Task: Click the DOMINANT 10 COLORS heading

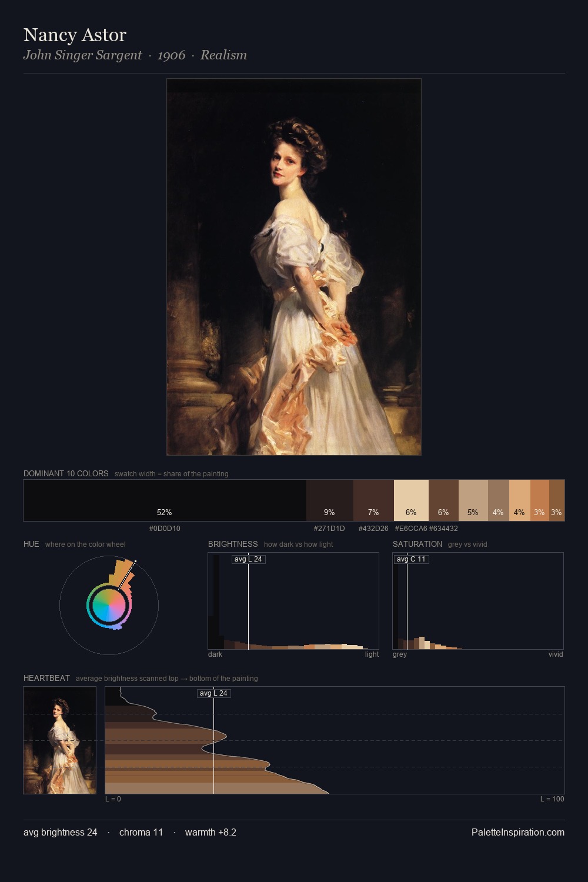Action: point(66,473)
